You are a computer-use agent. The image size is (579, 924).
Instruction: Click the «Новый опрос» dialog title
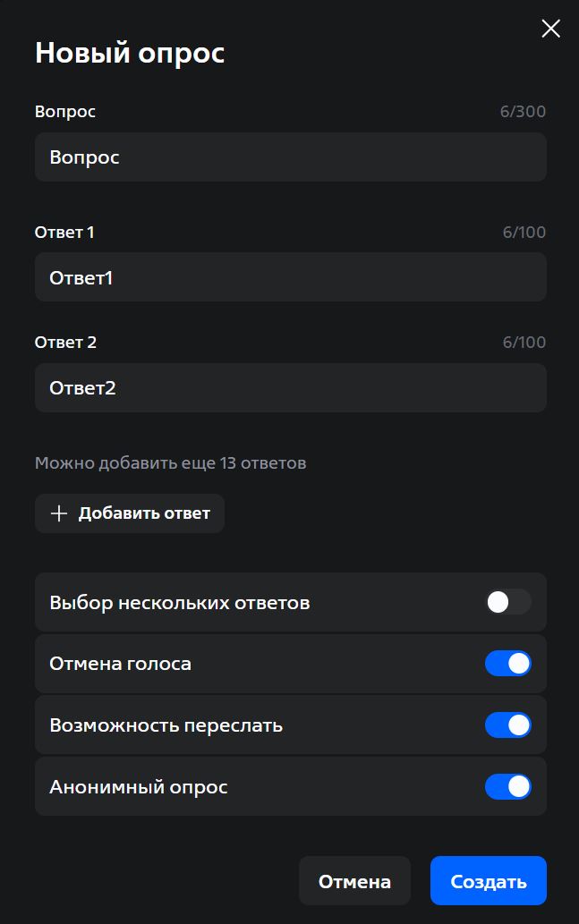pyautogui.click(x=129, y=52)
